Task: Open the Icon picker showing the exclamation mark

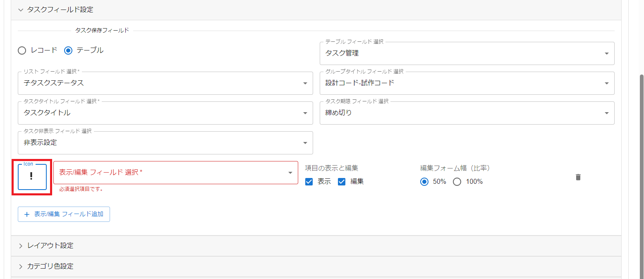Action: [31, 177]
